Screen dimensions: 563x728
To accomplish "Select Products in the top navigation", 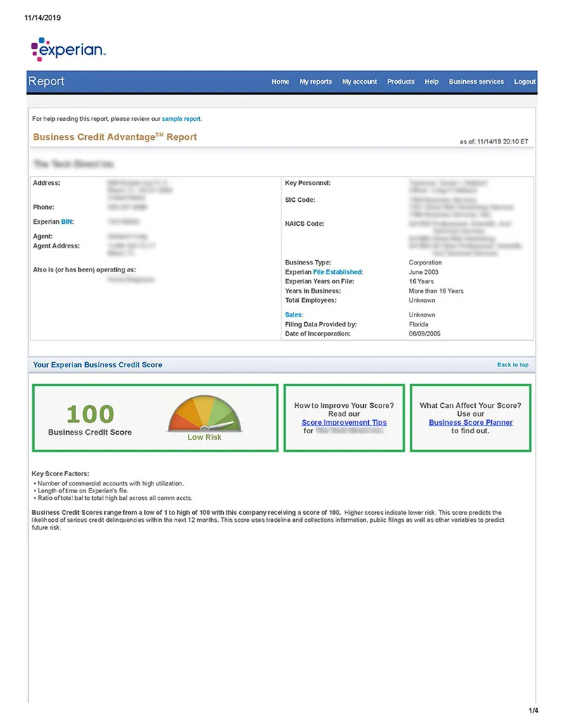I will [x=400, y=82].
